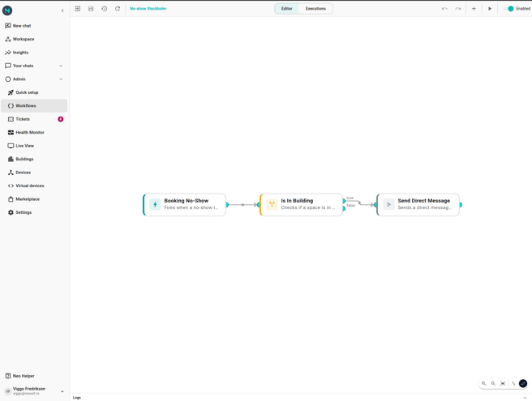This screenshot has width=532, height=401.
Task: Collapse the Admin section chevron
Action: pyautogui.click(x=61, y=79)
